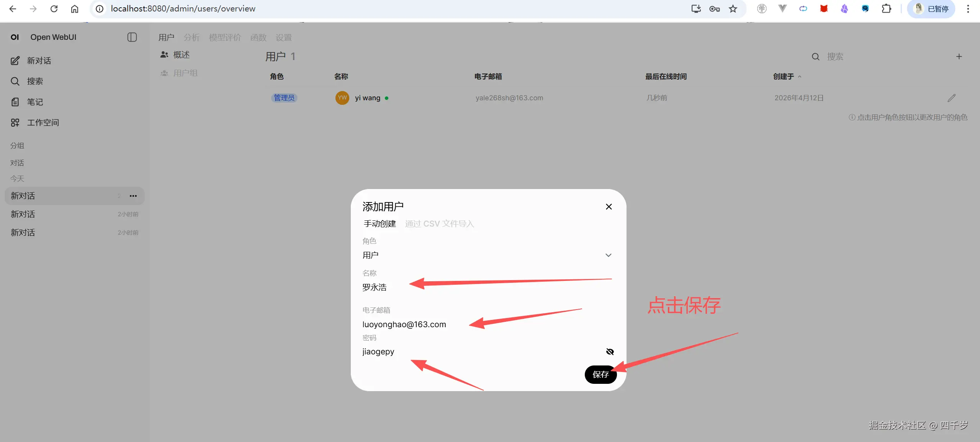Change sort order via the 创建于 chevron
980x442 pixels.
[x=799, y=77]
